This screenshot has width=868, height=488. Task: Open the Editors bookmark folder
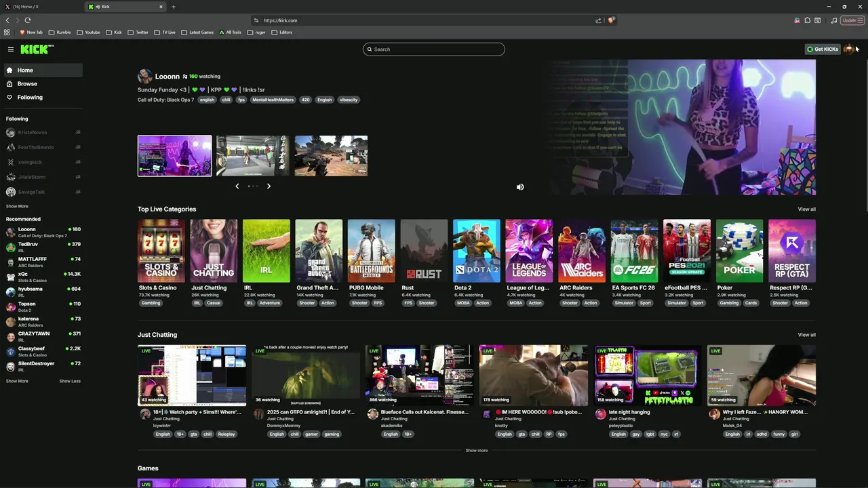(281, 32)
